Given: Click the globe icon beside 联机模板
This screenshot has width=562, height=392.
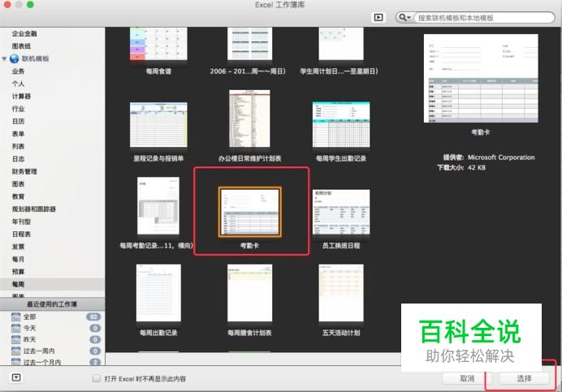Looking at the screenshot, I should pos(15,58).
